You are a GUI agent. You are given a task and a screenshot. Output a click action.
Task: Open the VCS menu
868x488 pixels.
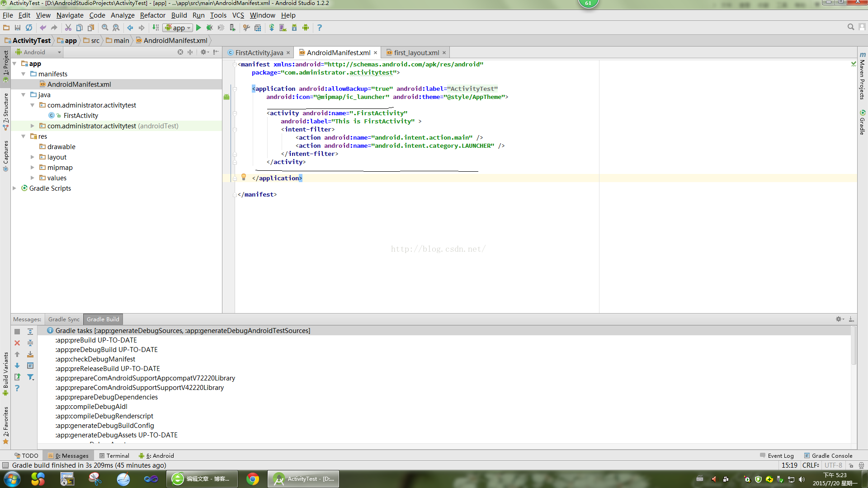[x=238, y=15]
